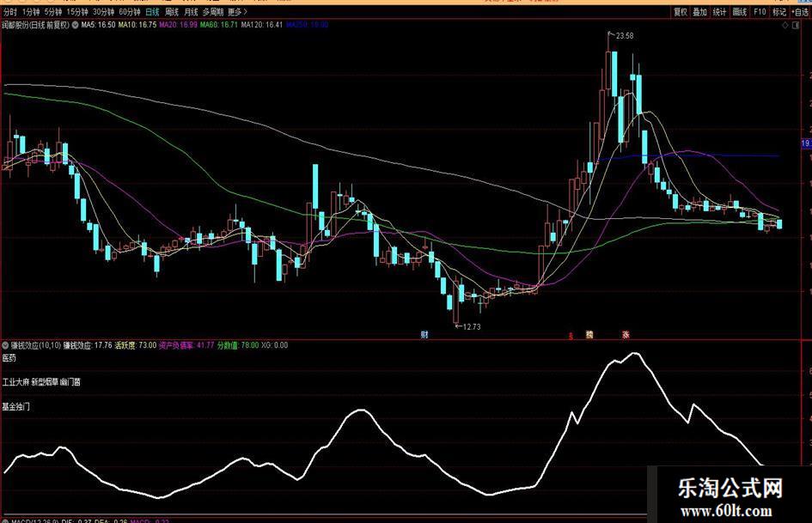Select the 5分钟 period tab
Screen dimensions: 812x523
click(x=52, y=11)
